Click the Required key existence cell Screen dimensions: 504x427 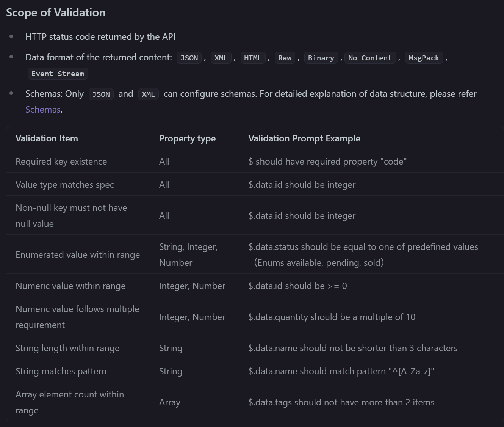tap(61, 162)
